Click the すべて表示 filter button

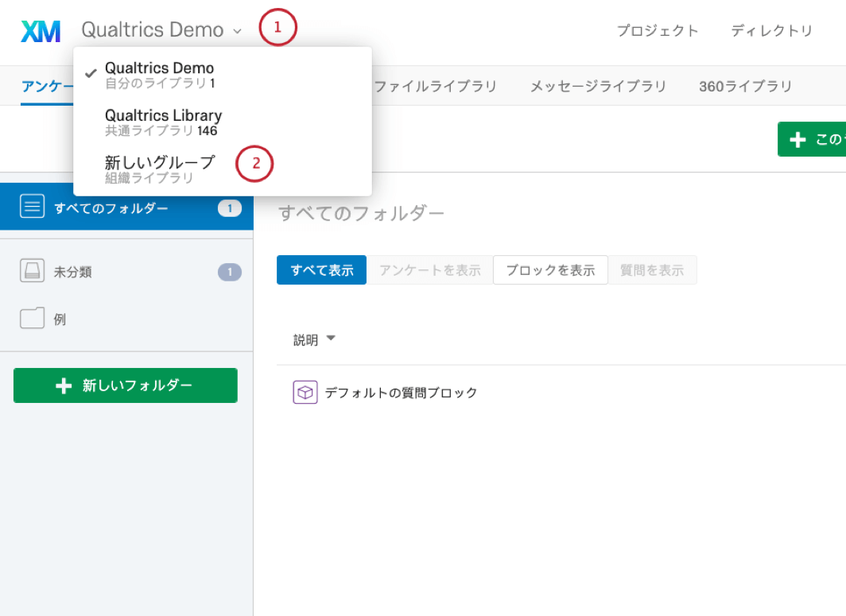coord(321,269)
